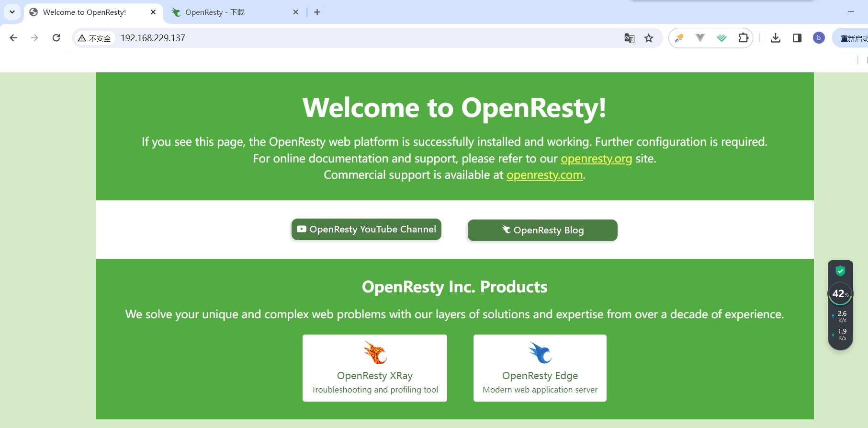This screenshot has height=428, width=868.
Task: Close the OpenResty - 下载 tab
Action: coord(296,12)
